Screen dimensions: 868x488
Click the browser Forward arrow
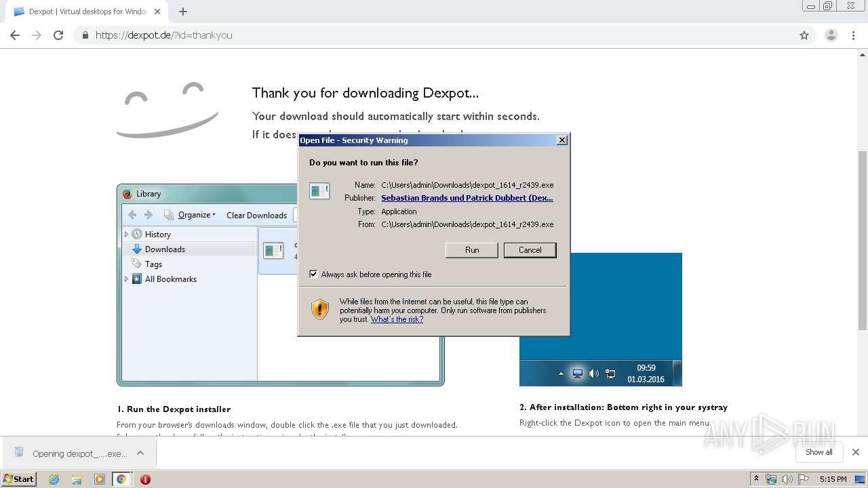click(37, 35)
